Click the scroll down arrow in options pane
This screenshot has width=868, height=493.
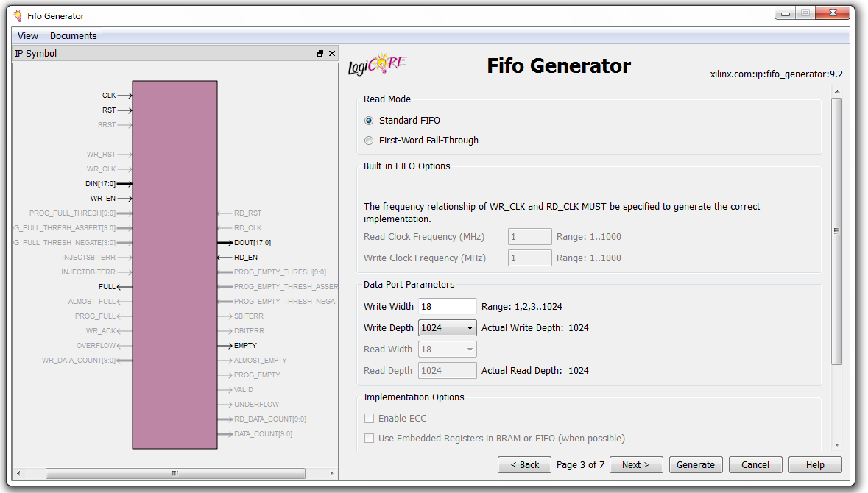(837, 445)
